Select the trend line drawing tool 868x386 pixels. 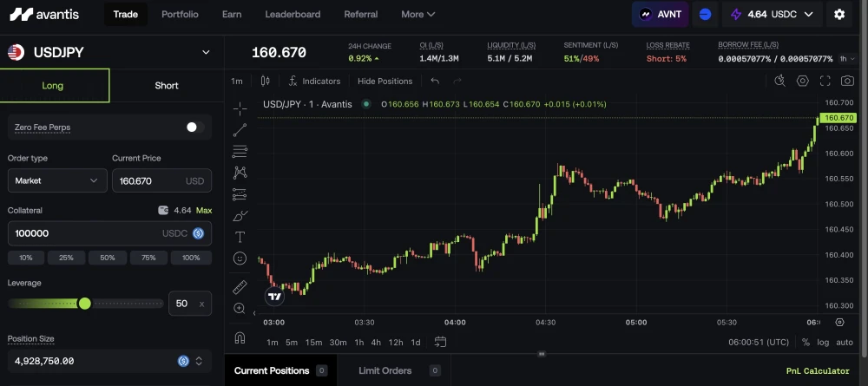pyautogui.click(x=240, y=130)
